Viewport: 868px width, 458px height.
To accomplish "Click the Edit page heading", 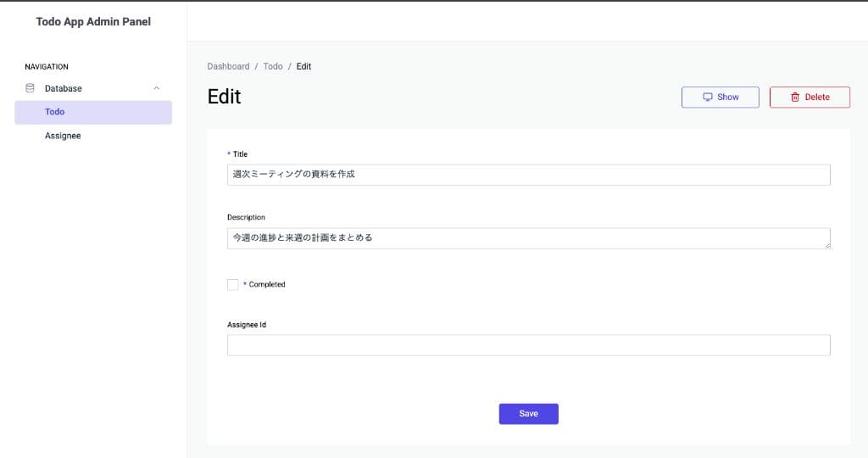I will pos(224,97).
